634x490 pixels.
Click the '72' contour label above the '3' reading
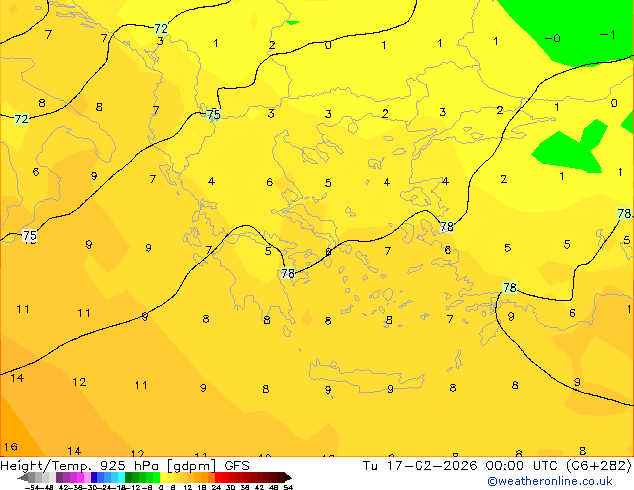(x=161, y=28)
